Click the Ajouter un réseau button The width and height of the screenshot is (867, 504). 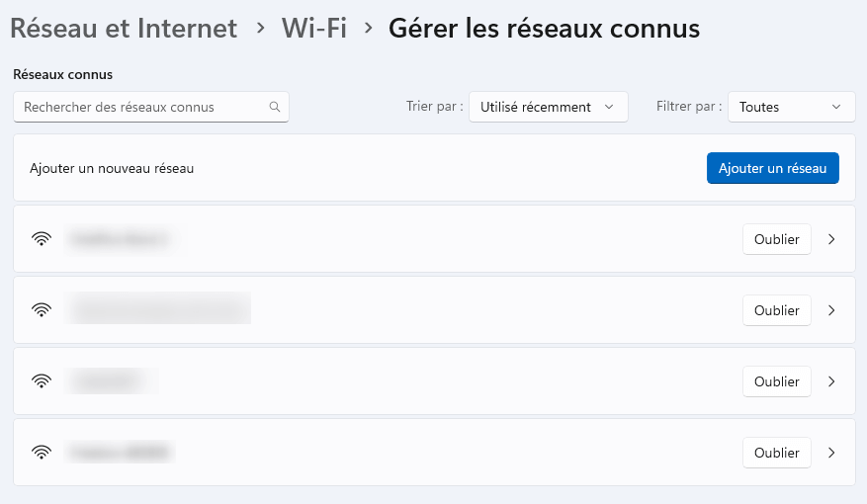772,168
